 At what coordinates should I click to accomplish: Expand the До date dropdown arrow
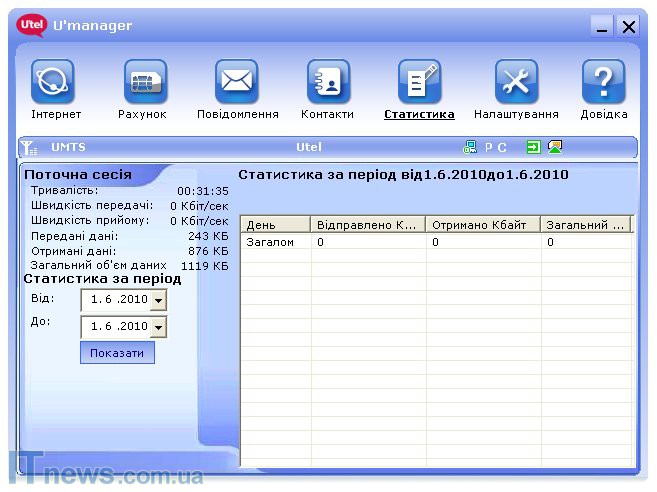[158, 328]
